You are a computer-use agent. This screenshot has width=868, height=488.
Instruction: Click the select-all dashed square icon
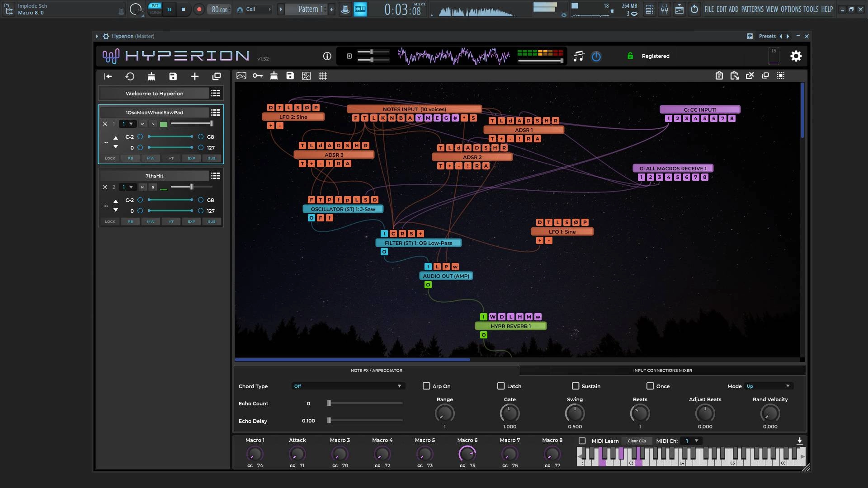pos(781,75)
